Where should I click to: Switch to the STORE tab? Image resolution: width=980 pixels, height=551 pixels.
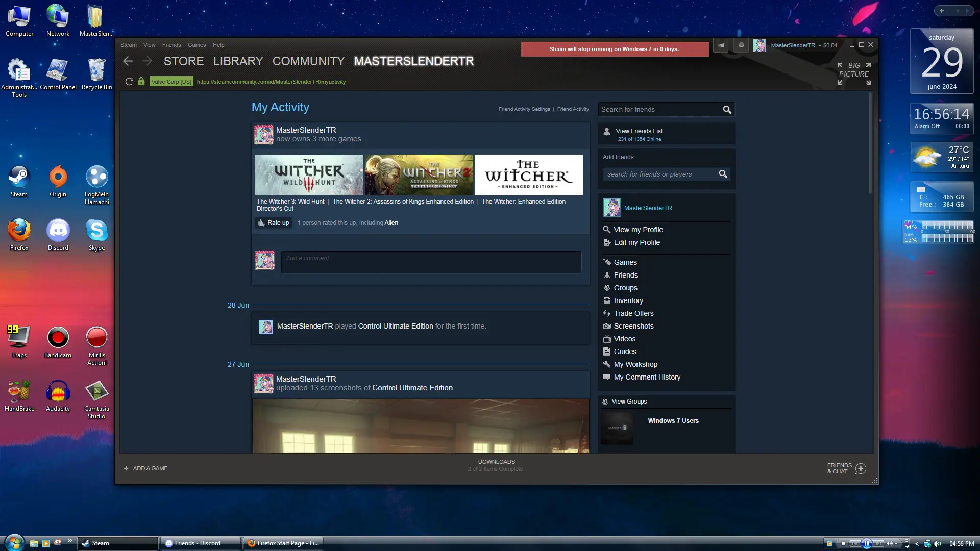click(x=184, y=61)
